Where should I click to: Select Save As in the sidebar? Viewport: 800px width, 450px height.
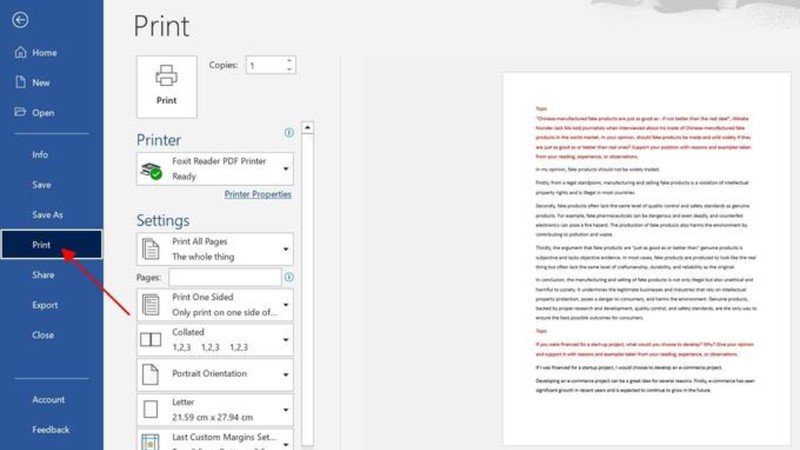[47, 215]
